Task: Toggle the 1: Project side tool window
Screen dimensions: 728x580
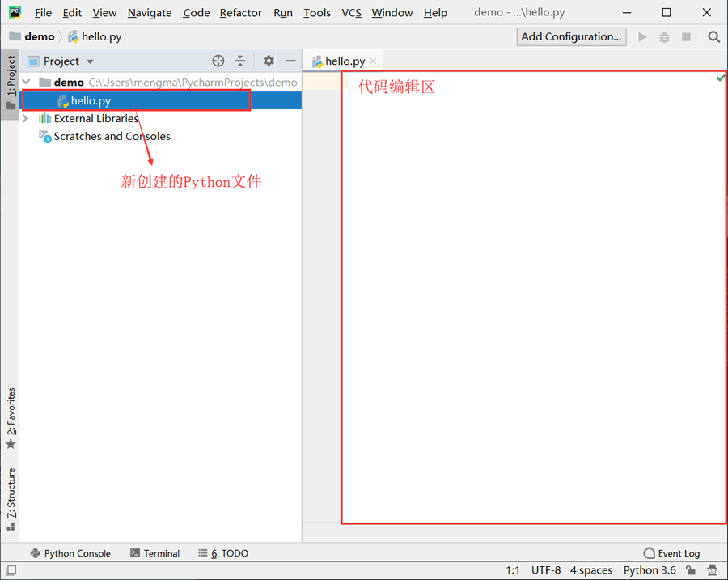Action: pyautogui.click(x=11, y=83)
